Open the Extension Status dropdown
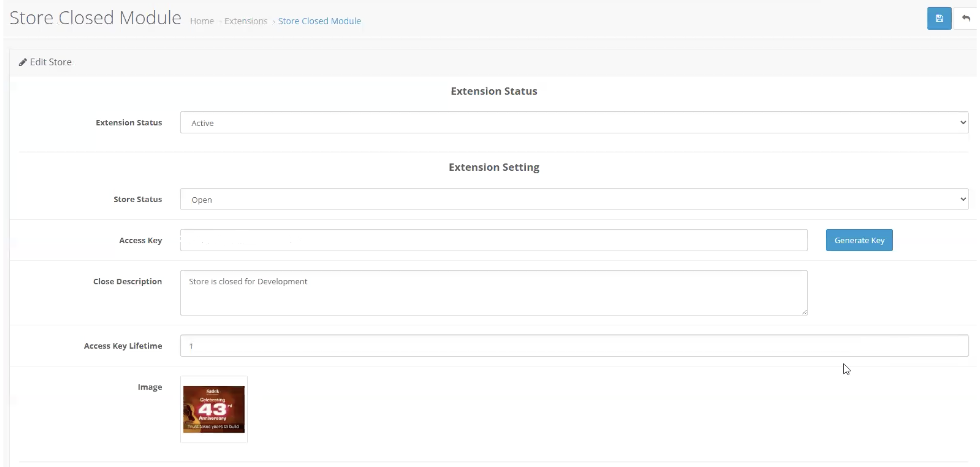Viewport: 980px width, 467px height. click(x=574, y=122)
